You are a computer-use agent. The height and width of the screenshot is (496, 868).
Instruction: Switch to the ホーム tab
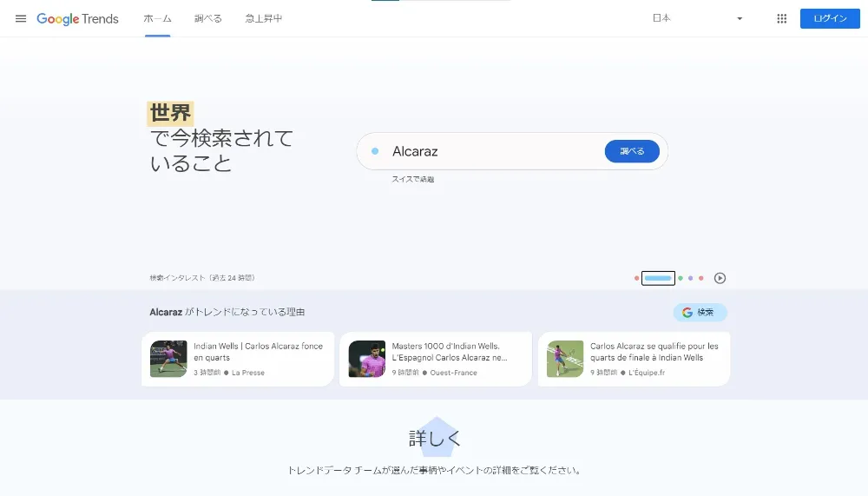[x=158, y=19]
